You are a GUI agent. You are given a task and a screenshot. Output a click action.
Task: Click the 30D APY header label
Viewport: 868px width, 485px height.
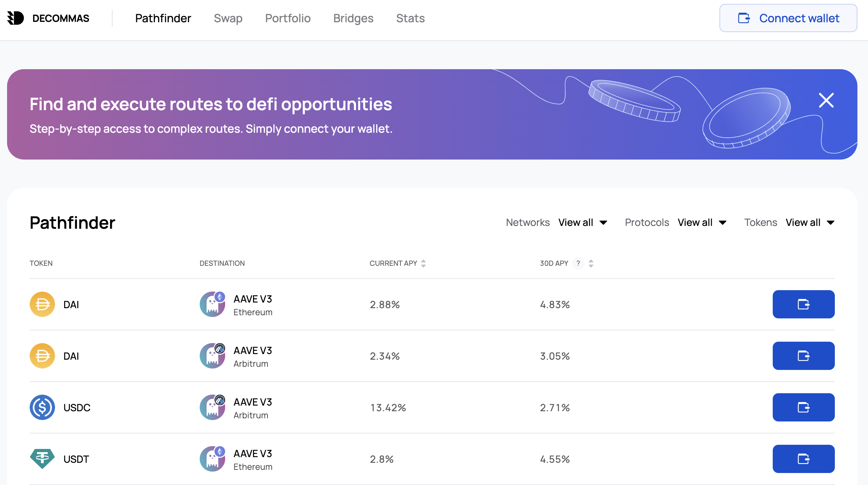[554, 263]
